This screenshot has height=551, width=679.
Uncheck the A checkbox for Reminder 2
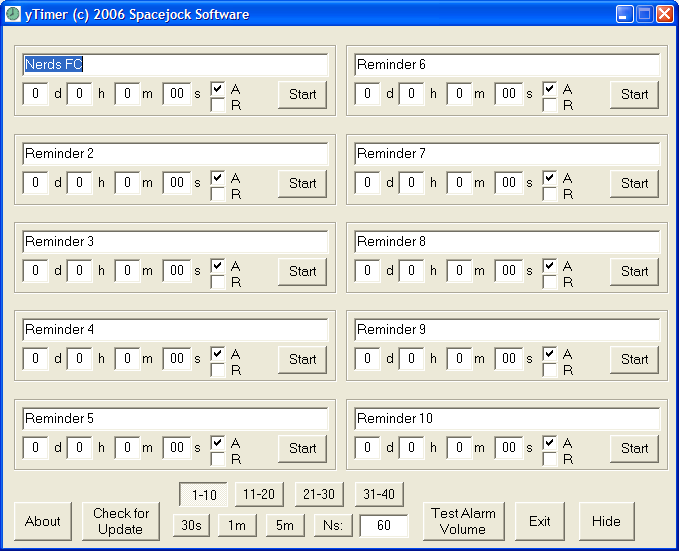click(218, 178)
